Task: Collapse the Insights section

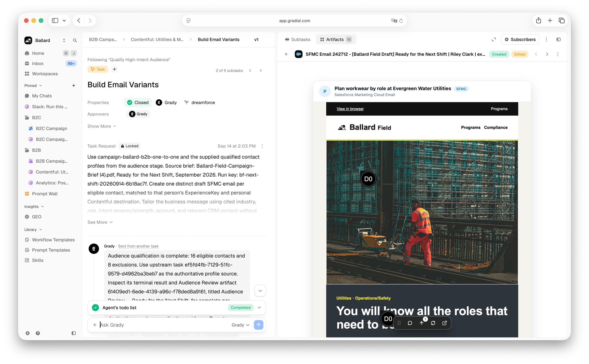Action: pyautogui.click(x=34, y=206)
